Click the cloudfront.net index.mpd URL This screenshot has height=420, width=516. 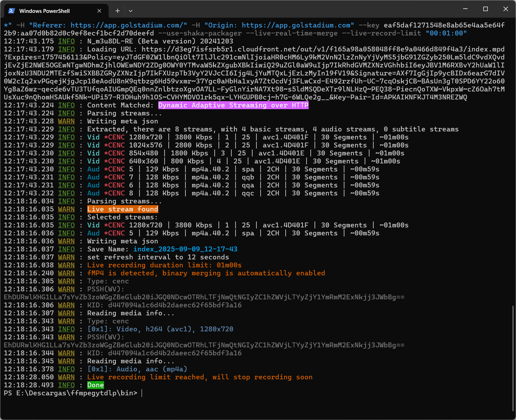[323, 49]
